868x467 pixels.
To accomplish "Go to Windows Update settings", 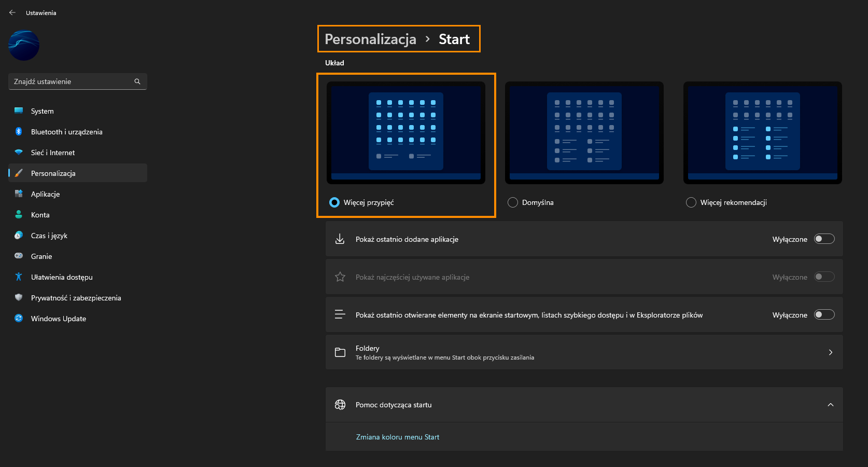I will point(78,318).
